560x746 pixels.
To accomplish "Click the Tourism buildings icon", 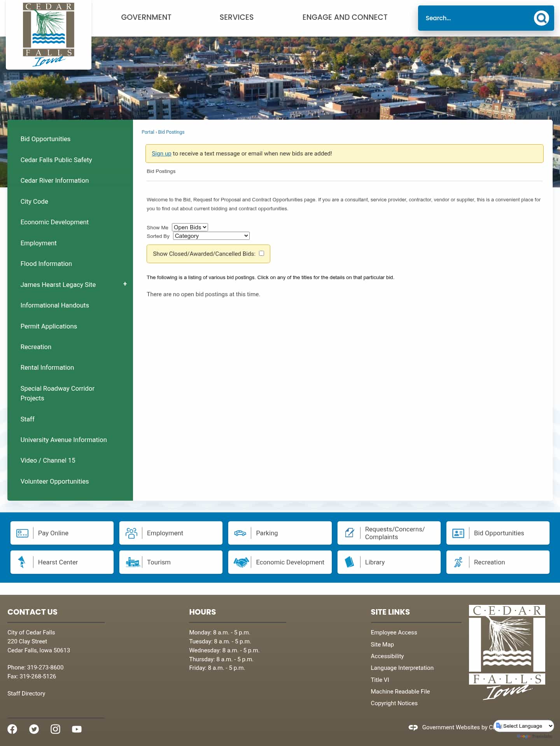I will click(x=133, y=562).
